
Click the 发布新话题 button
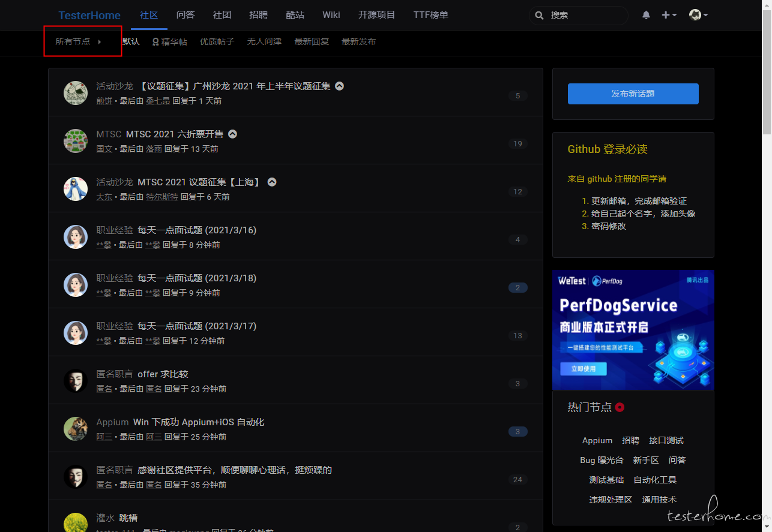pos(633,94)
